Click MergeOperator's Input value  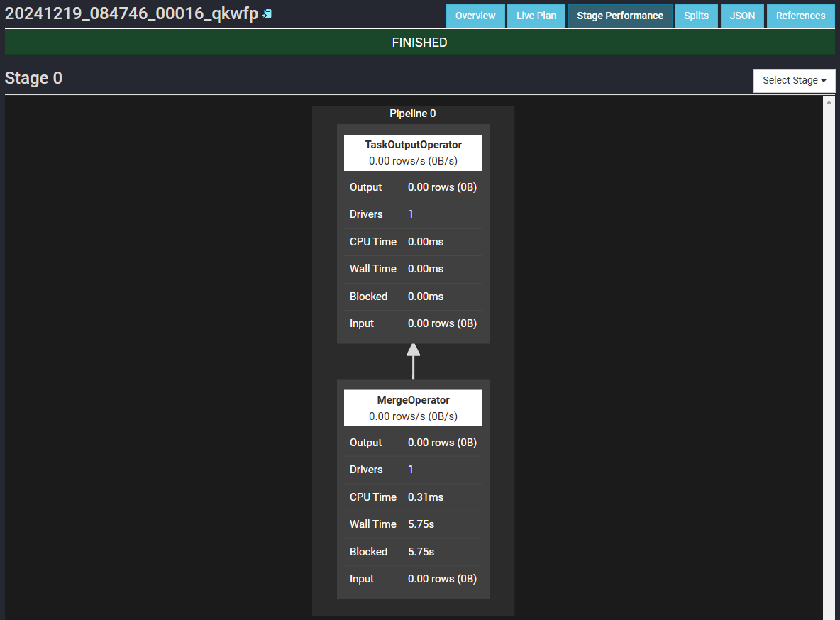pos(442,580)
